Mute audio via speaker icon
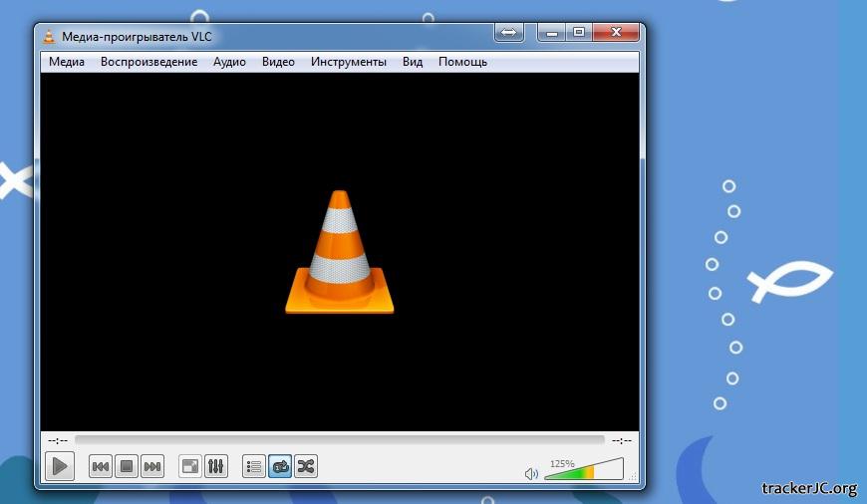The height and width of the screenshot is (504, 867). coord(531,474)
